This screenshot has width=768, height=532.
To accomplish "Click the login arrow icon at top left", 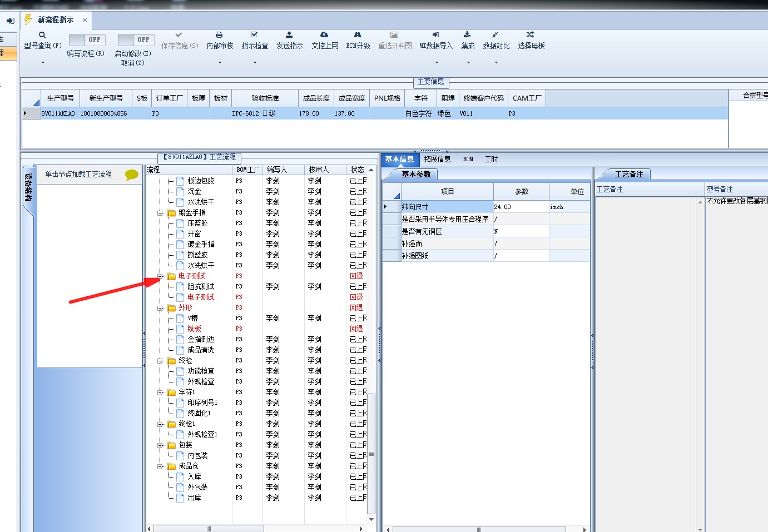I will click(x=10, y=21).
